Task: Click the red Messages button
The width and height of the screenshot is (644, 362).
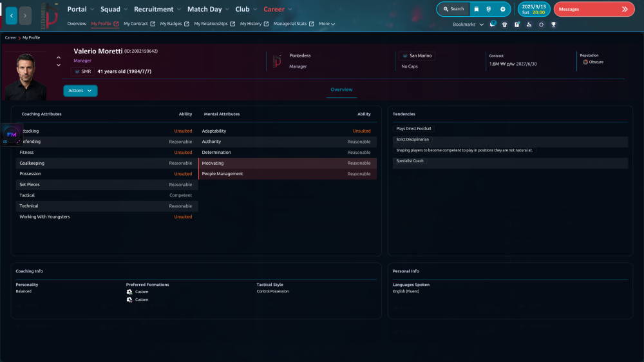Action: 594,9
